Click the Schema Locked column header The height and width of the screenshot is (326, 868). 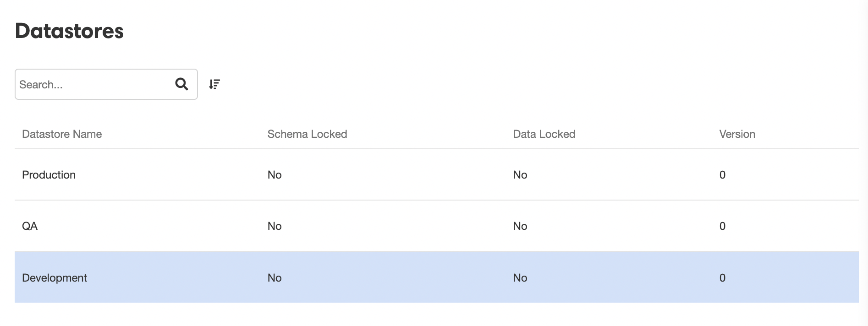pos(307,134)
